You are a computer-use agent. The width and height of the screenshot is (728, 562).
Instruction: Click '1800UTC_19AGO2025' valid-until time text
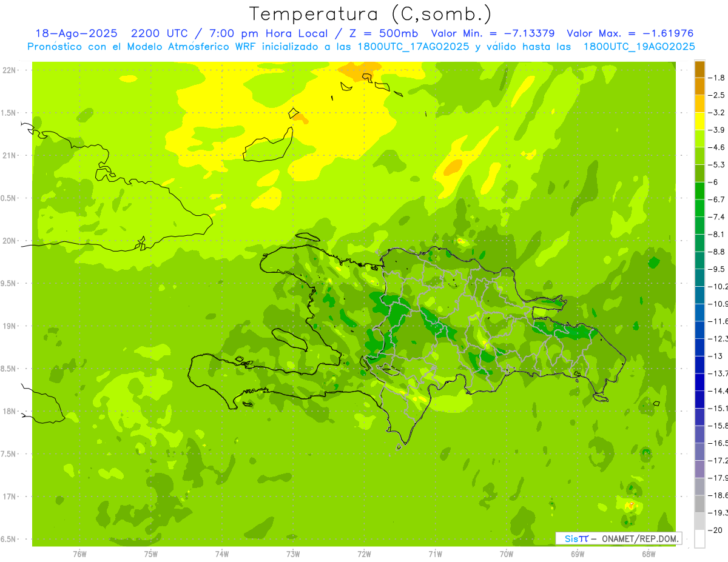click(639, 47)
